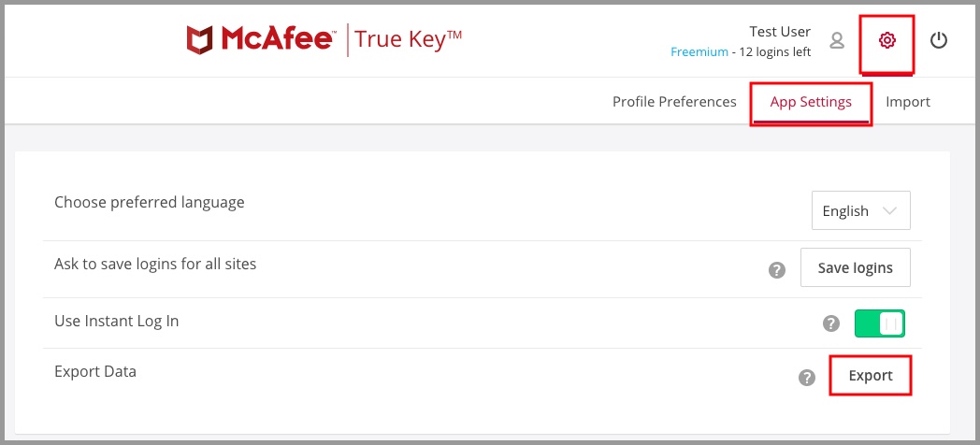Show help for Export Data
Viewport: 980px width, 445px height.
(x=807, y=378)
